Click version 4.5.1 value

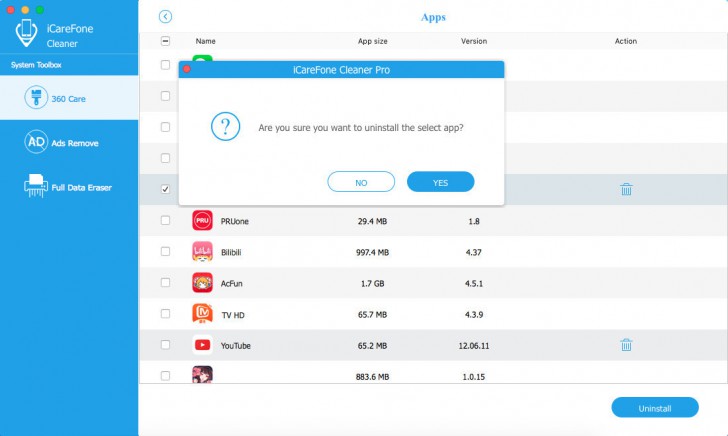click(474, 284)
